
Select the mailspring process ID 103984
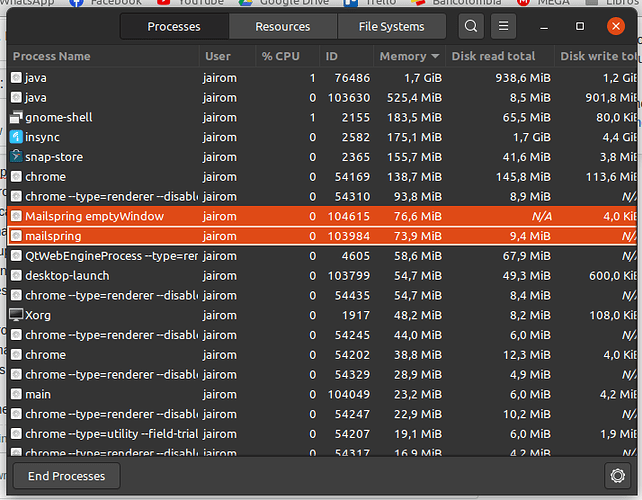322,236
